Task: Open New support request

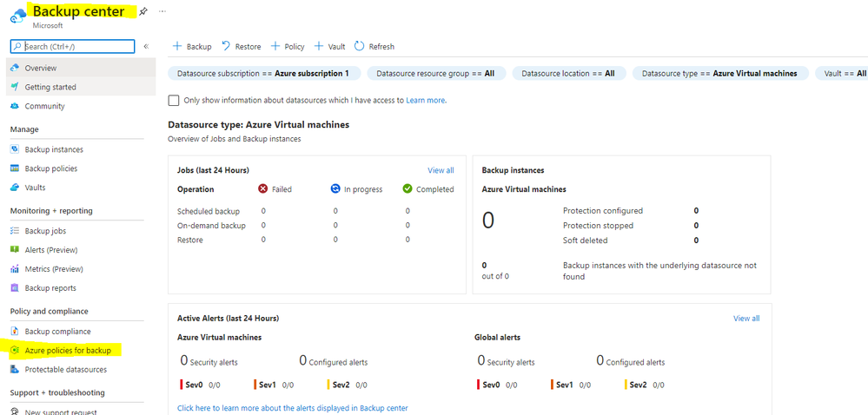Action: 61,412
